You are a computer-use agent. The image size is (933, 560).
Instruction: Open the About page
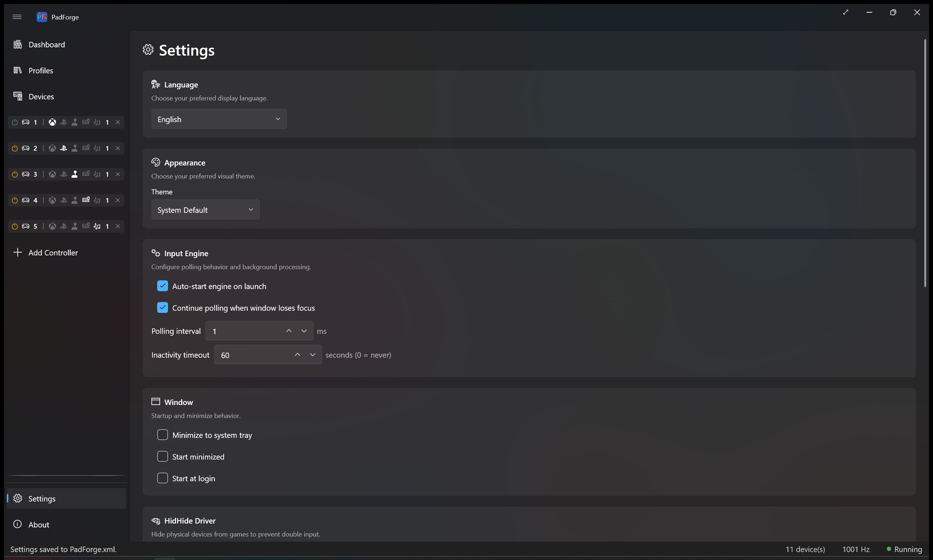[66, 525]
